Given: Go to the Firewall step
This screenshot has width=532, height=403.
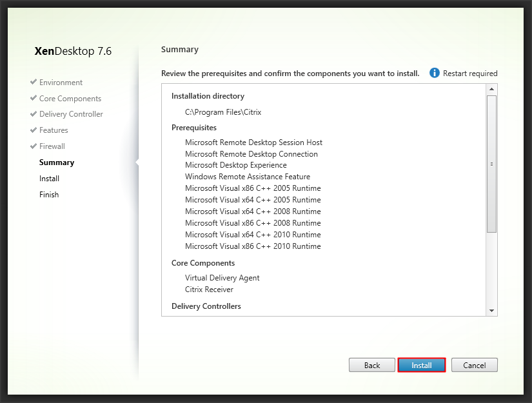Looking at the screenshot, I should [52, 146].
